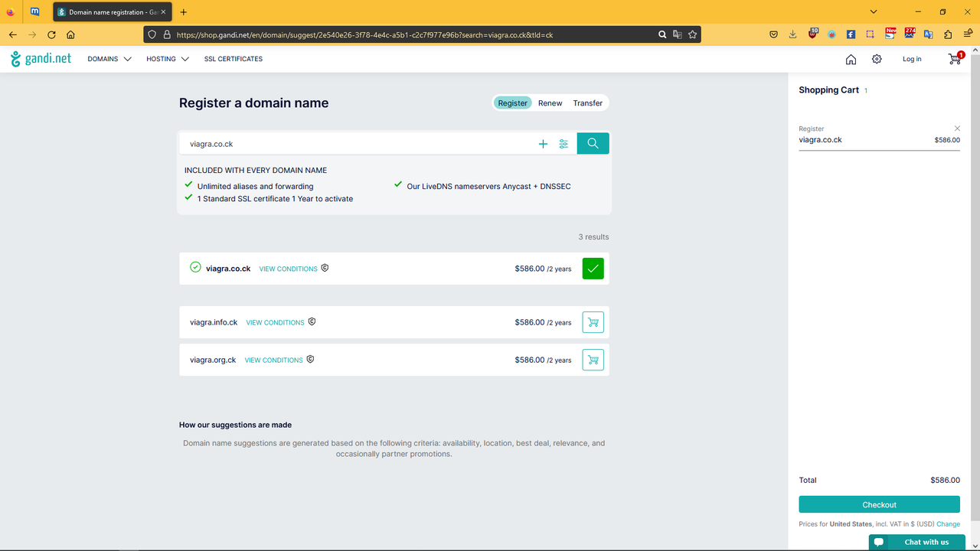Viewport: 980px width, 551px height.
Task: Open a new browser tab
Action: [184, 12]
